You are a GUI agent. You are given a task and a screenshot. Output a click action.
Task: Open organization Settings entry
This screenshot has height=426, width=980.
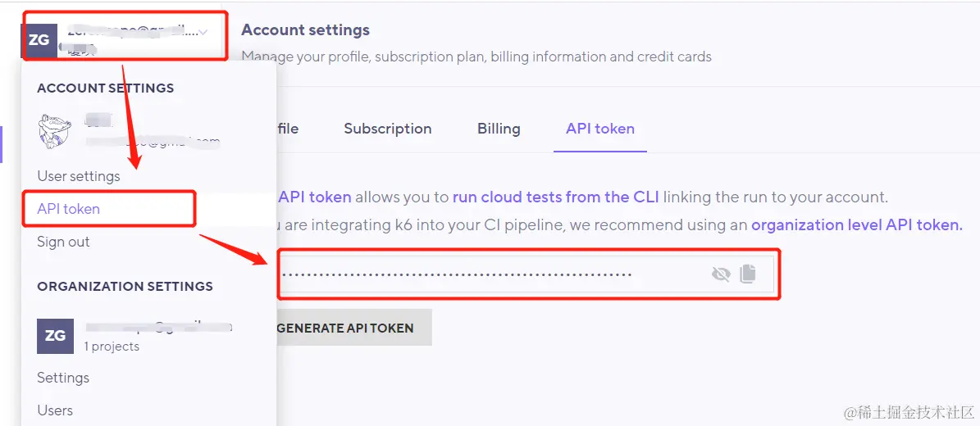[x=63, y=378]
